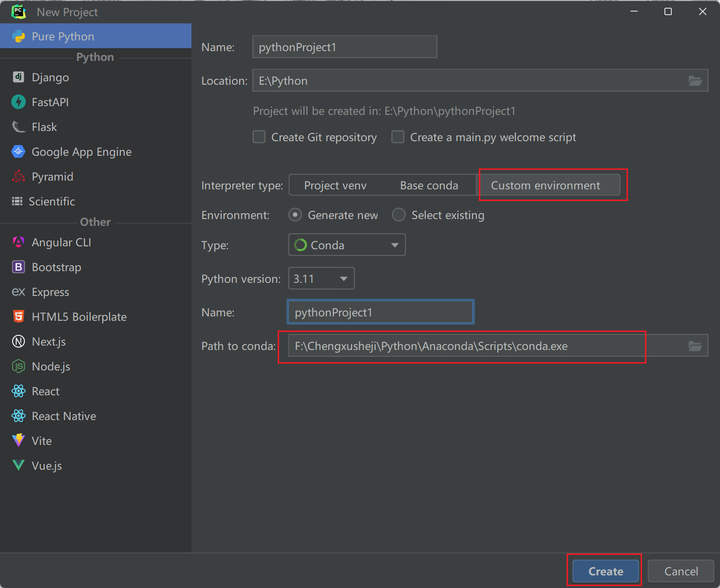Switch to Base conda interpreter type
Image resolution: width=720 pixels, height=588 pixels.
(x=429, y=185)
